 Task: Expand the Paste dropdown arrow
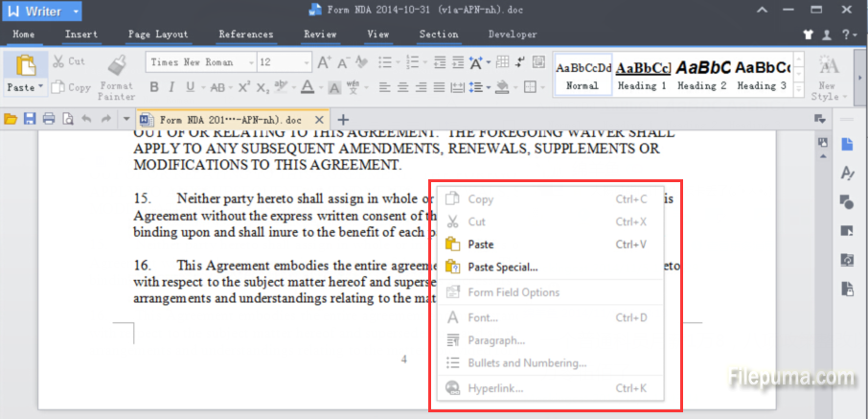tap(41, 87)
